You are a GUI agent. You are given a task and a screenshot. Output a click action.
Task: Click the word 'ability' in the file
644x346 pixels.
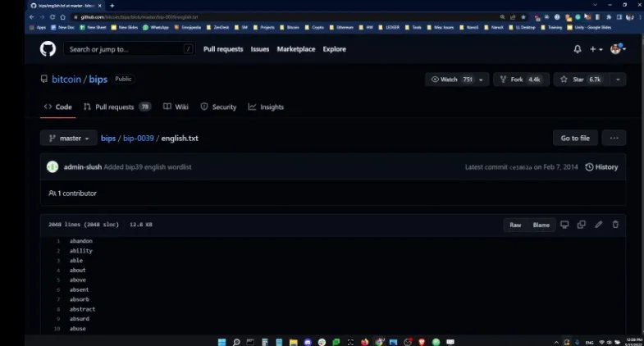pos(81,251)
